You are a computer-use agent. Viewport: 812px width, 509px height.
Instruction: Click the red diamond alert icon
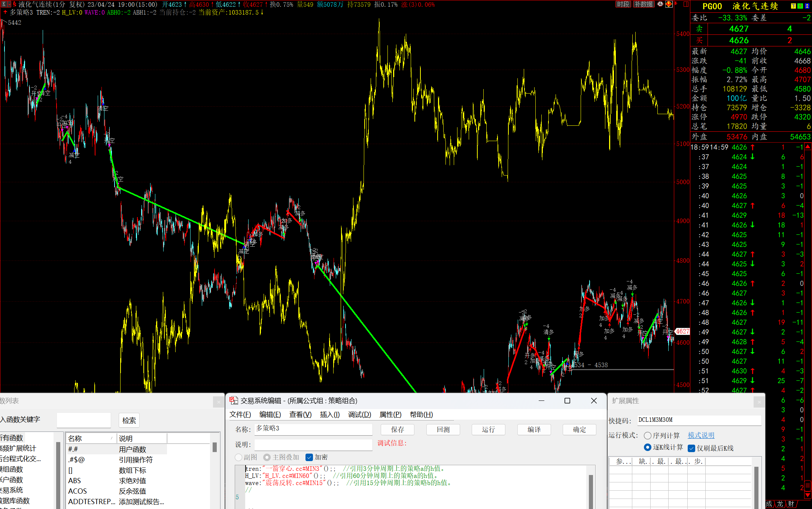(669, 4)
